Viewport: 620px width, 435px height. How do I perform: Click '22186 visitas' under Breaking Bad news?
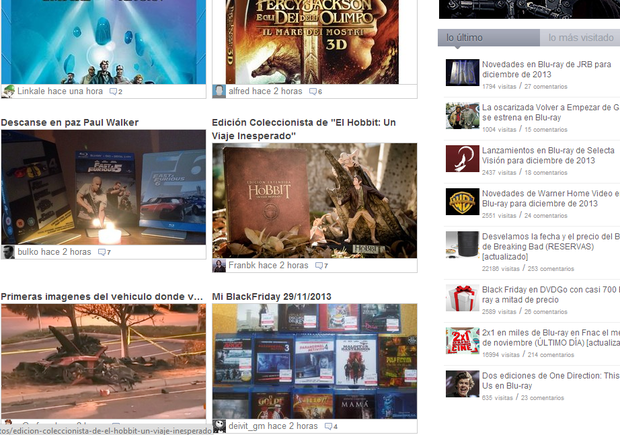[x=501, y=269]
